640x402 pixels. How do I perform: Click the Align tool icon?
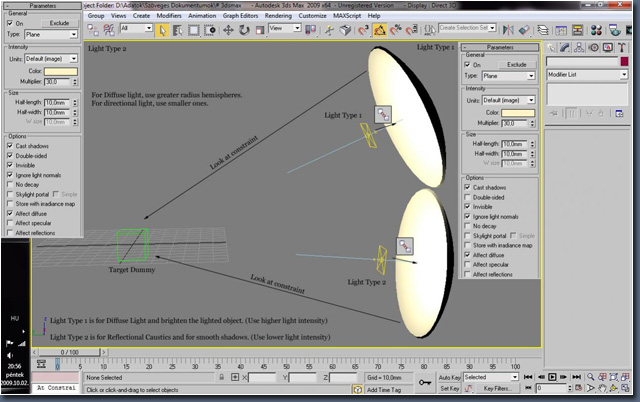(524, 30)
